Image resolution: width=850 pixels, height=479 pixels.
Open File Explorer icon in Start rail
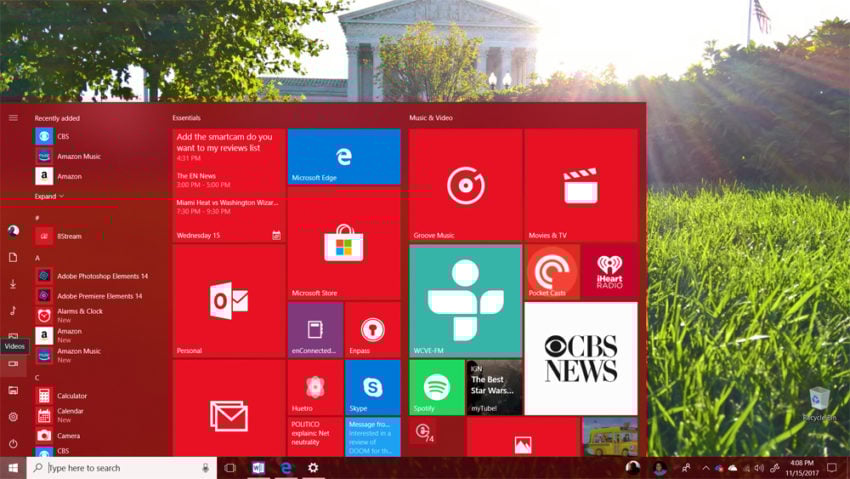[13, 390]
